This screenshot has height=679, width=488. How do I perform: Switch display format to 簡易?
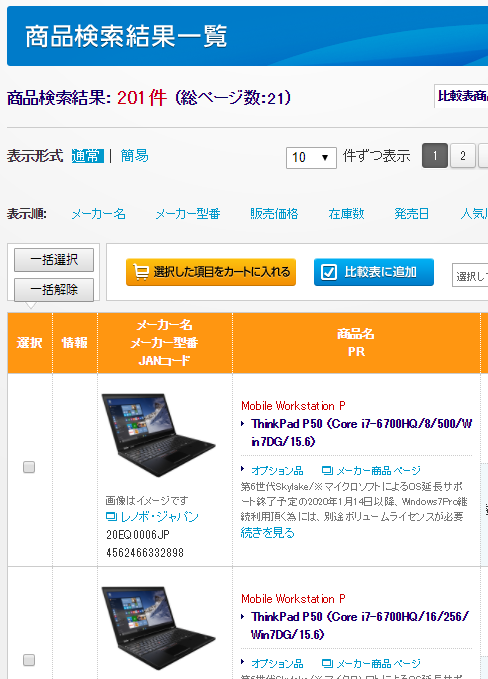[x=134, y=155]
